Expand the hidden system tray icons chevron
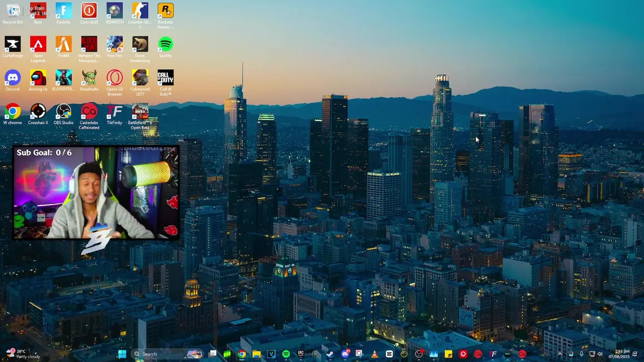 click(x=560, y=354)
